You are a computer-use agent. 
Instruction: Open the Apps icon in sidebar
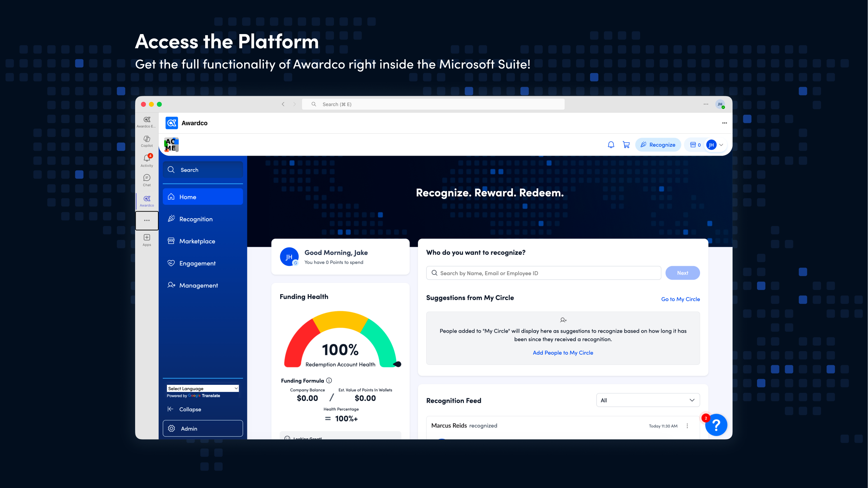point(147,240)
